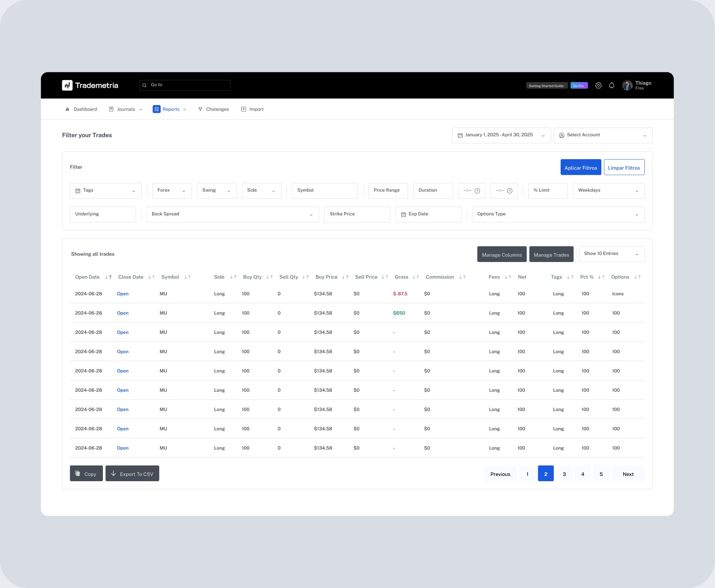The width and height of the screenshot is (715, 588).
Task: Sort by Close Date arrows icon
Action: tap(151, 277)
